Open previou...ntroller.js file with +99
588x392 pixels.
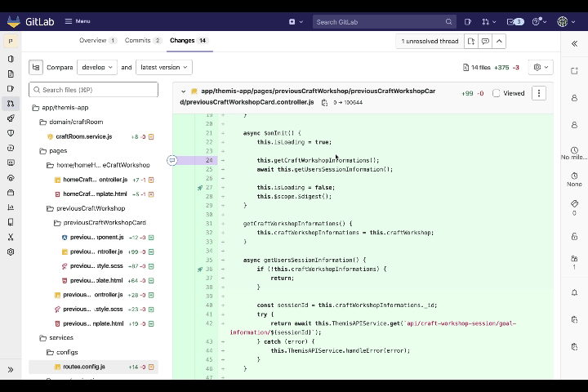pyautogui.click(x=93, y=252)
